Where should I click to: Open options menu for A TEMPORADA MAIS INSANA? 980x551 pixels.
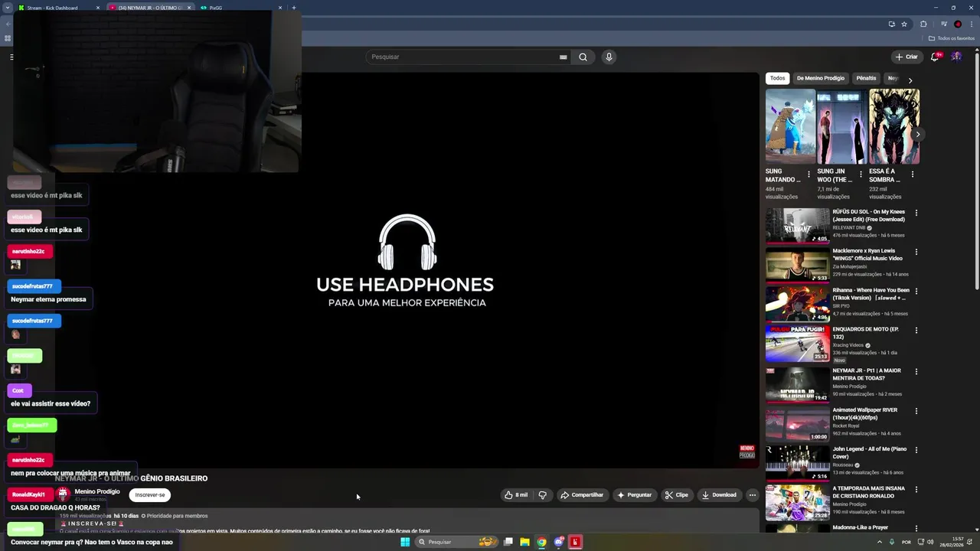click(916, 489)
